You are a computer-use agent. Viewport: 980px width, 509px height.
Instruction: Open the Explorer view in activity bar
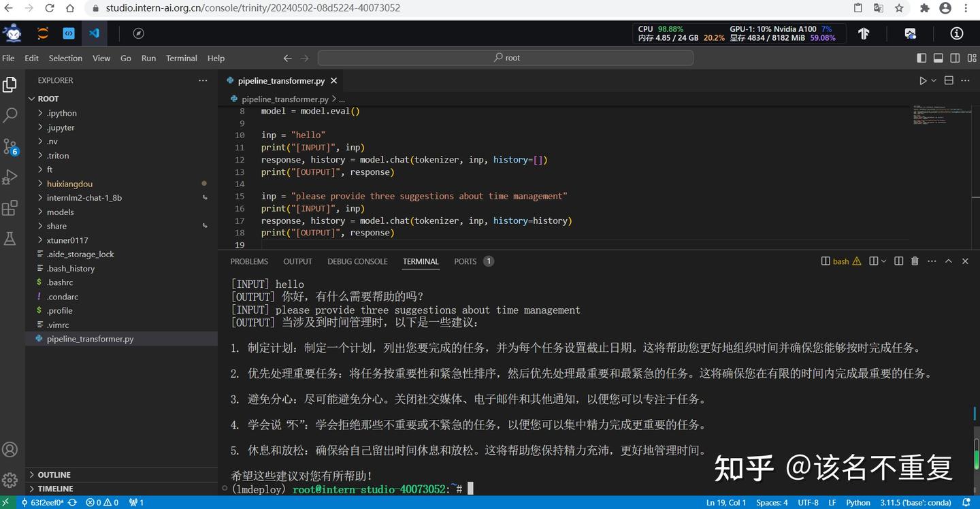pos(10,84)
